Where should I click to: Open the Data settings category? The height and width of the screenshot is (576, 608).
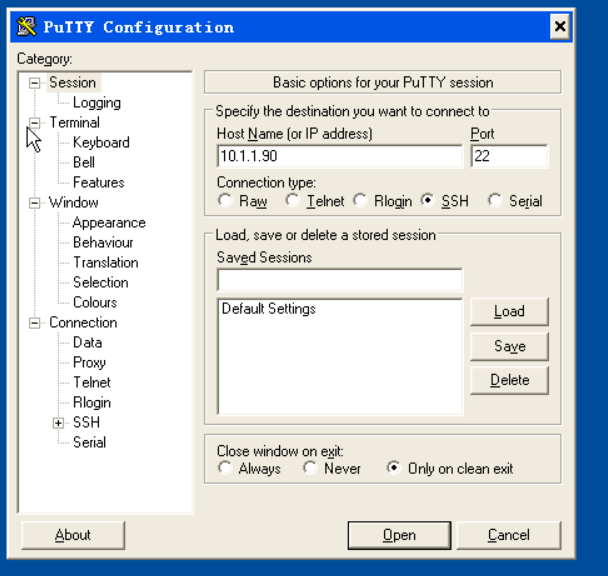tap(88, 342)
